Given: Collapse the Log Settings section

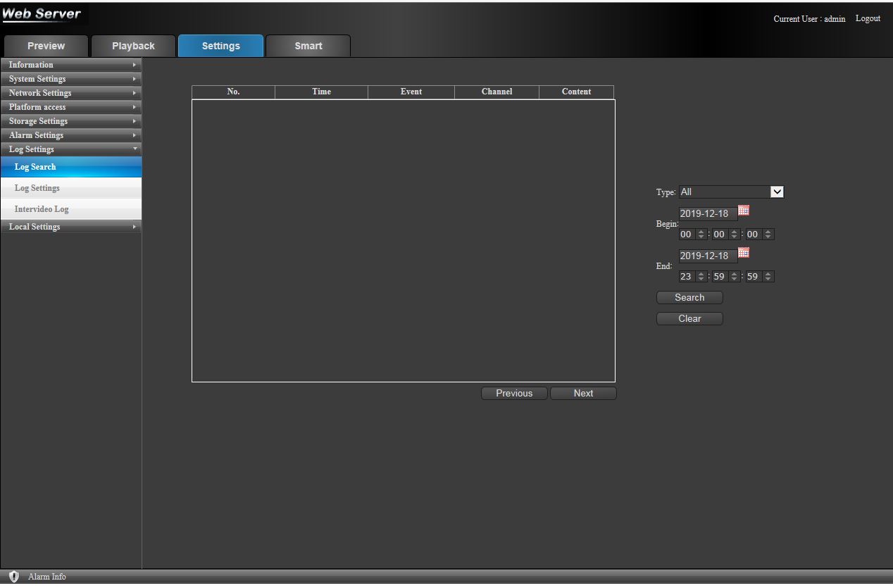Looking at the screenshot, I should (x=70, y=149).
